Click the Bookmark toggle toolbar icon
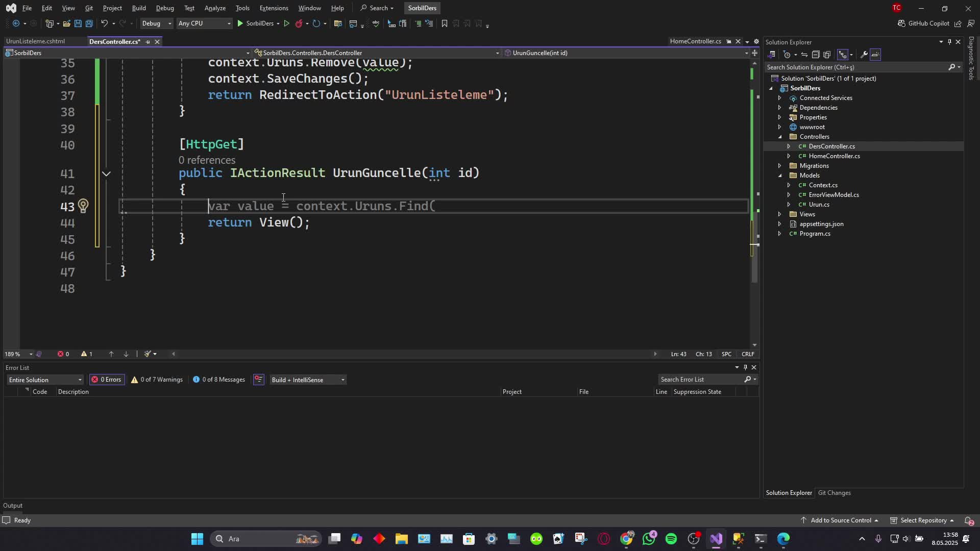 [444, 23]
